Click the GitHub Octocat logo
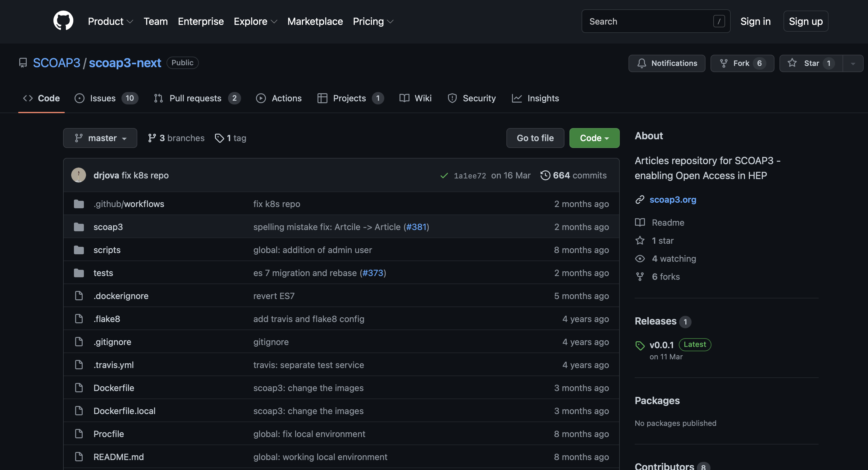 63,21
